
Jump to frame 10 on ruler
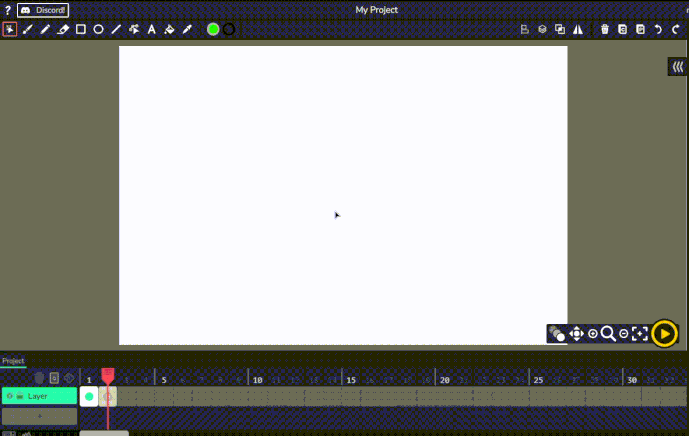point(257,380)
